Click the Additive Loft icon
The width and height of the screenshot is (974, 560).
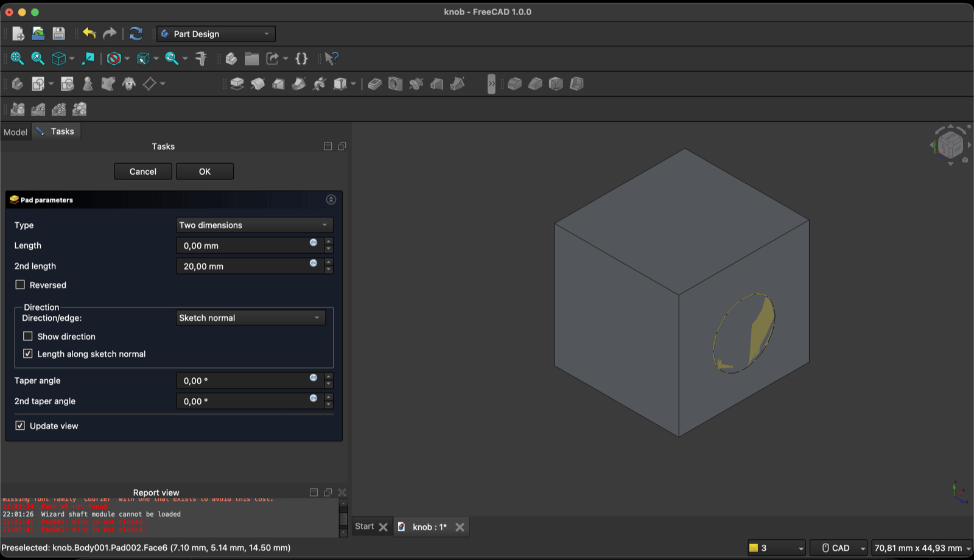coord(278,83)
